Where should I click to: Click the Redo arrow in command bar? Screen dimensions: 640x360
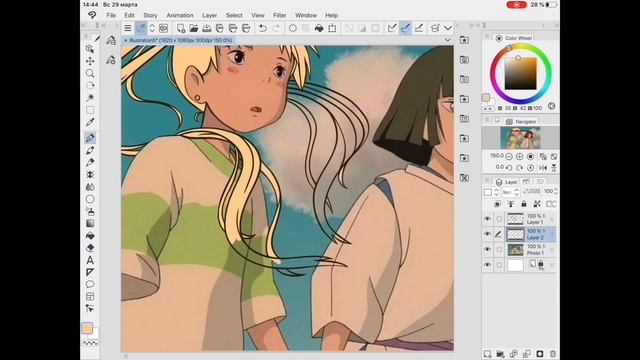(276, 28)
